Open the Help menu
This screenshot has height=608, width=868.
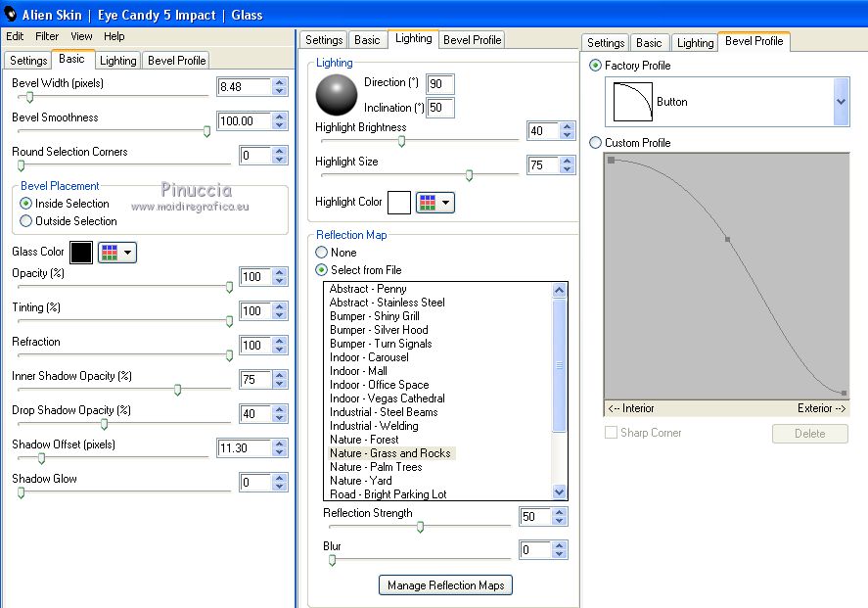pyautogui.click(x=114, y=36)
